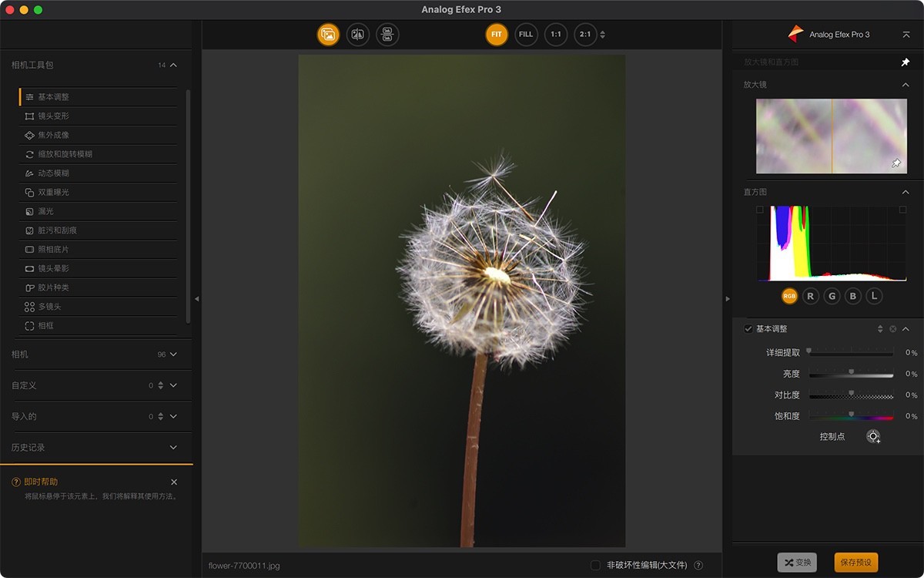Open help icon beside non-destructive editing
The width and height of the screenshot is (924, 578).
698,566
